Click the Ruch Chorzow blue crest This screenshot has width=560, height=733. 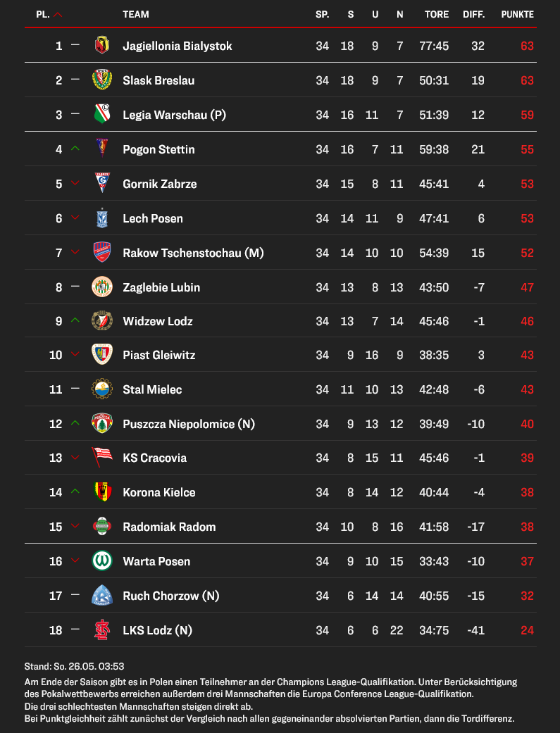tap(102, 595)
